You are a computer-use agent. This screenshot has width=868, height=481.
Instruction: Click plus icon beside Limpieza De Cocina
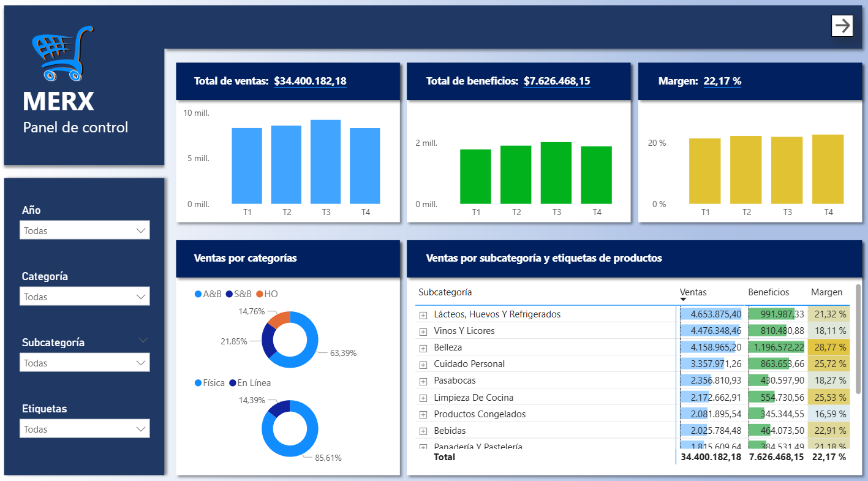(x=423, y=398)
